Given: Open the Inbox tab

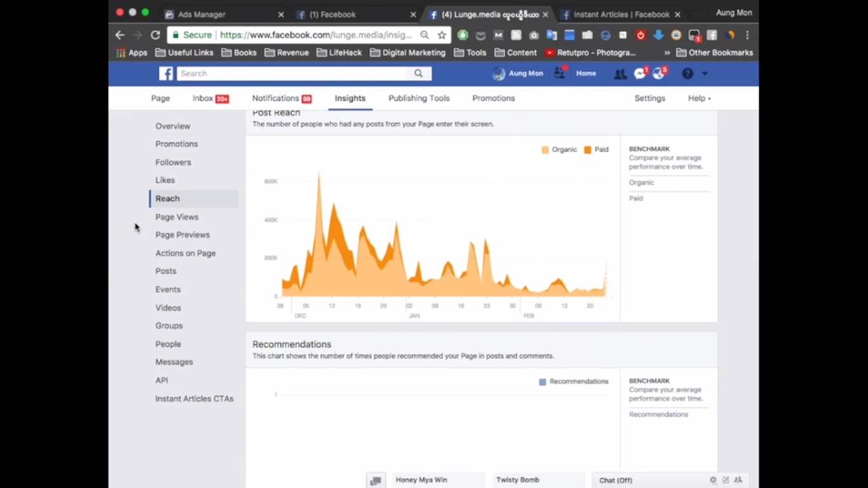Looking at the screenshot, I should click(x=210, y=98).
